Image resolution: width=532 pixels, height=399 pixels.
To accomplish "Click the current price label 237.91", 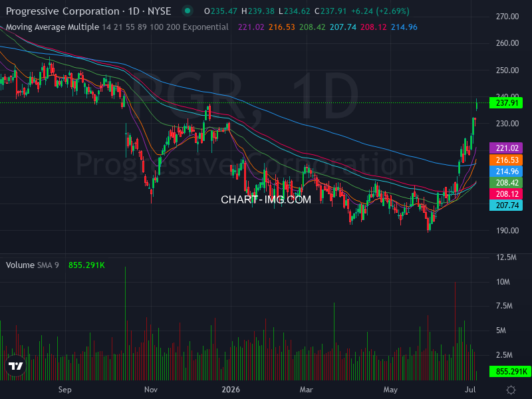I will click(x=506, y=103).
